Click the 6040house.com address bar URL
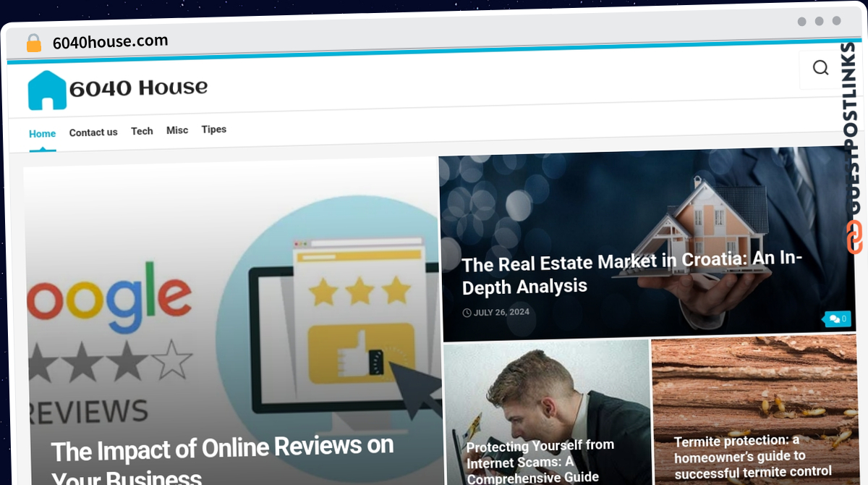This screenshot has width=868, height=485. click(110, 42)
